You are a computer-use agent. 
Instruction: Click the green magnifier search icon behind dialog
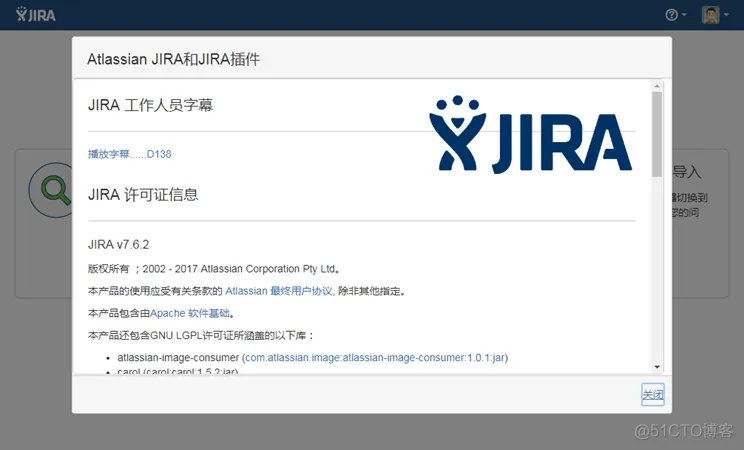55,190
